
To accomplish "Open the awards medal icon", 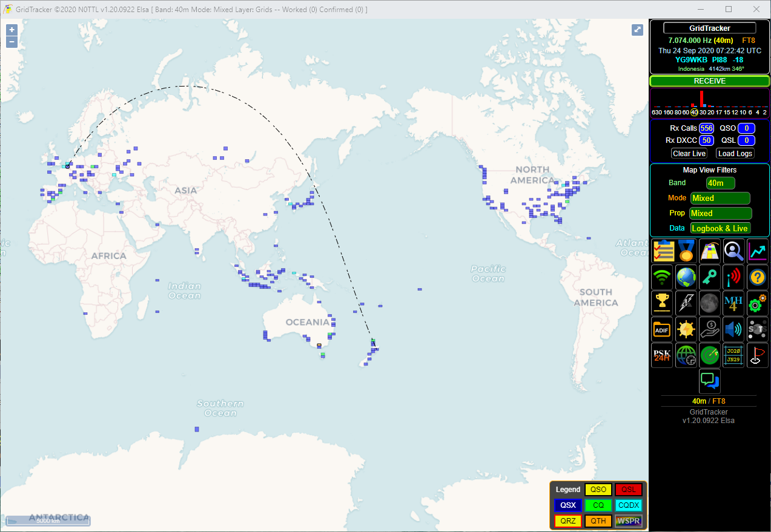I will click(686, 251).
